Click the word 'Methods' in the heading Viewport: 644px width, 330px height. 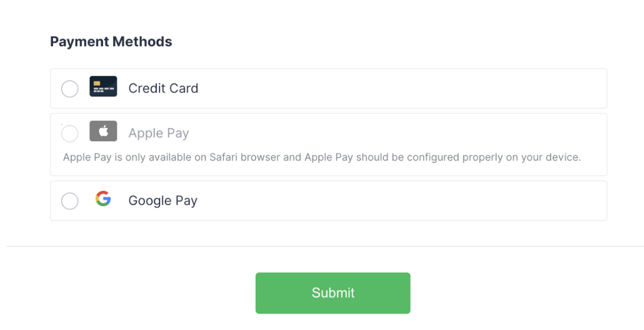[x=142, y=42]
